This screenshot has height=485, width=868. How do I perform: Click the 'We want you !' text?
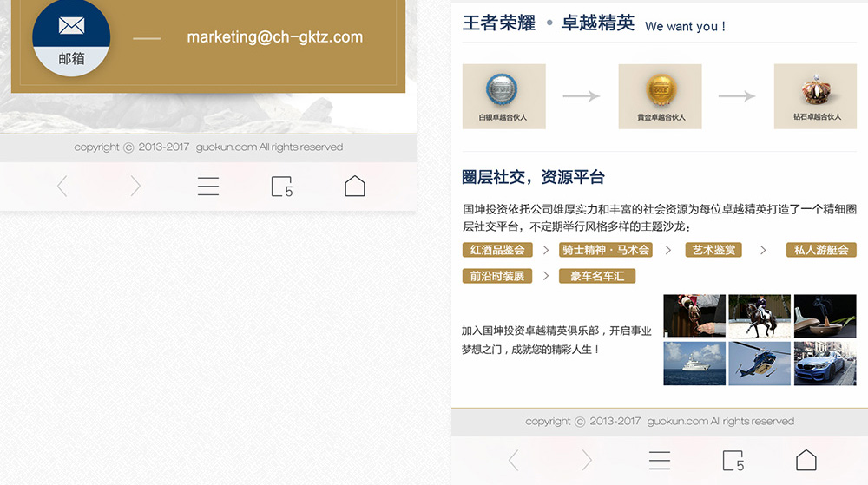(686, 27)
